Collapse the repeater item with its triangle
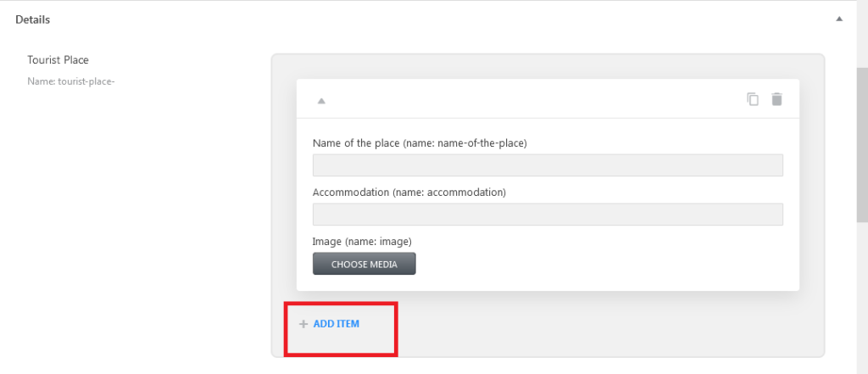Screen dimensions: 868x374 (321, 101)
